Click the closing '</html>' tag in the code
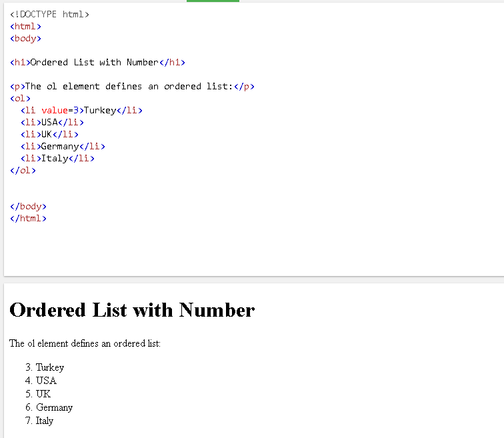This screenshot has height=438, width=504. 28,218
